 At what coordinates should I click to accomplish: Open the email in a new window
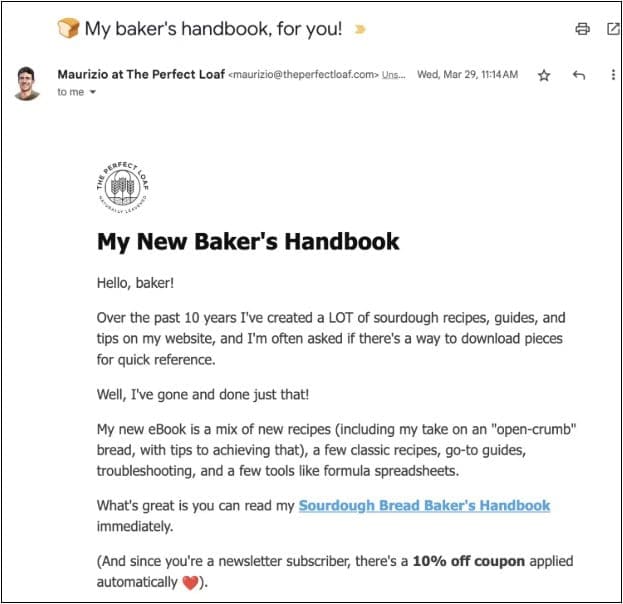[x=611, y=29]
